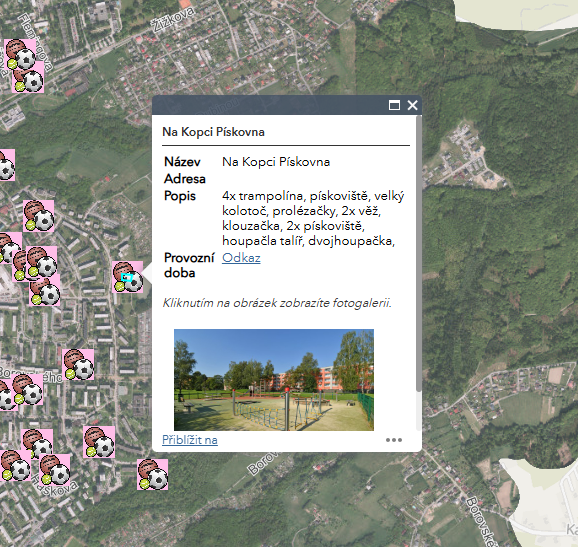Screen dimensions: 578x547
Task: Click the popup's vertical scrollbar
Action: (x=418, y=254)
